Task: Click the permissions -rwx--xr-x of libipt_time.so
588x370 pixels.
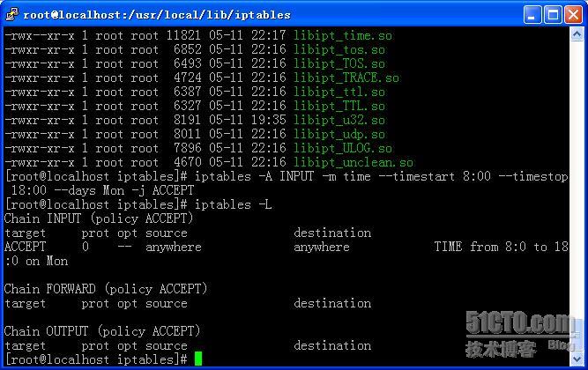Action: 40,35
